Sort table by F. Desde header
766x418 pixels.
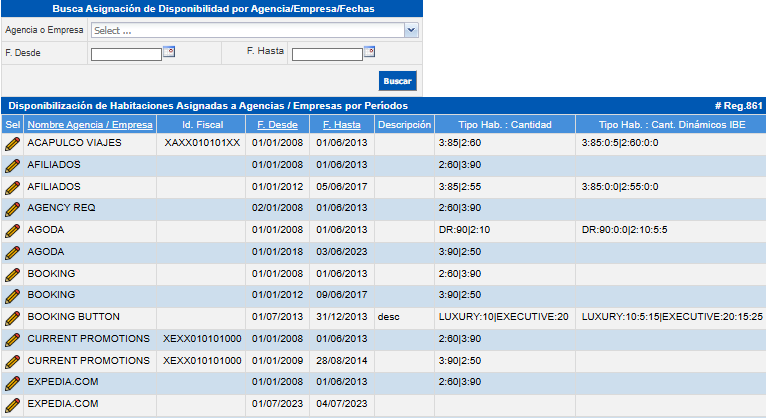pyautogui.click(x=277, y=125)
